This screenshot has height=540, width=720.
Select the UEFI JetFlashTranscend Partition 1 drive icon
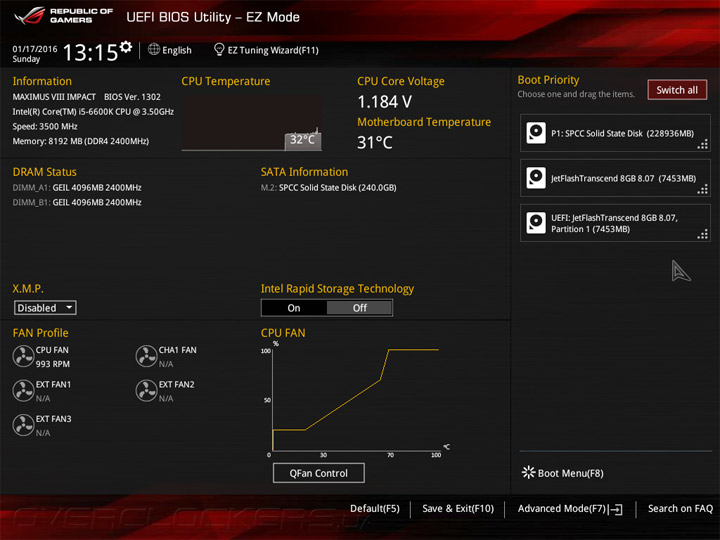coord(536,223)
